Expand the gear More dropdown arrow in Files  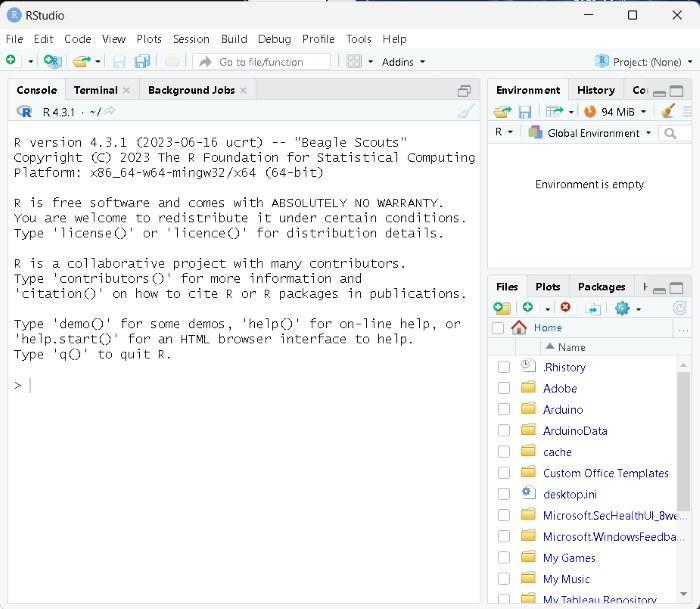[x=638, y=309]
